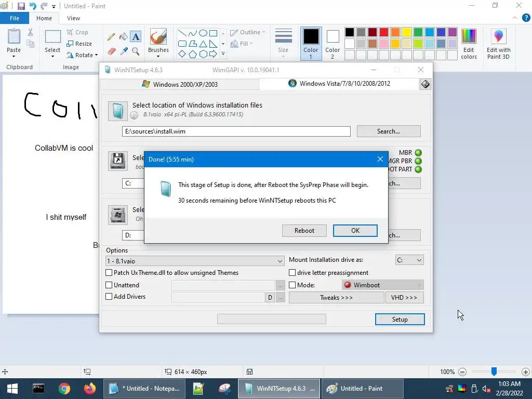532x399 pixels.
Task: Expand the shapes gallery more arrow
Action: pyautogui.click(x=223, y=54)
